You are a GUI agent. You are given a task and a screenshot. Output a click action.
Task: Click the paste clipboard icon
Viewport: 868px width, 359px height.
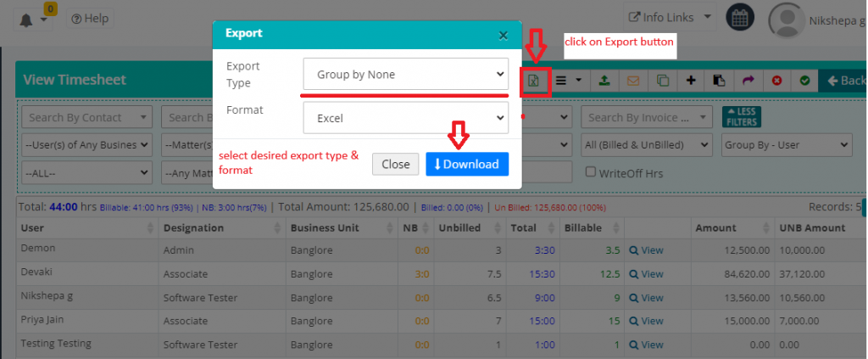click(720, 81)
